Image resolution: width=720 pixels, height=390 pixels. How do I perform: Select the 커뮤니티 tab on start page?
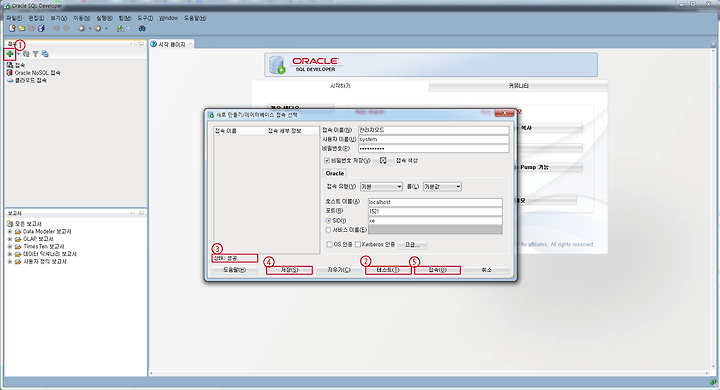click(x=518, y=86)
